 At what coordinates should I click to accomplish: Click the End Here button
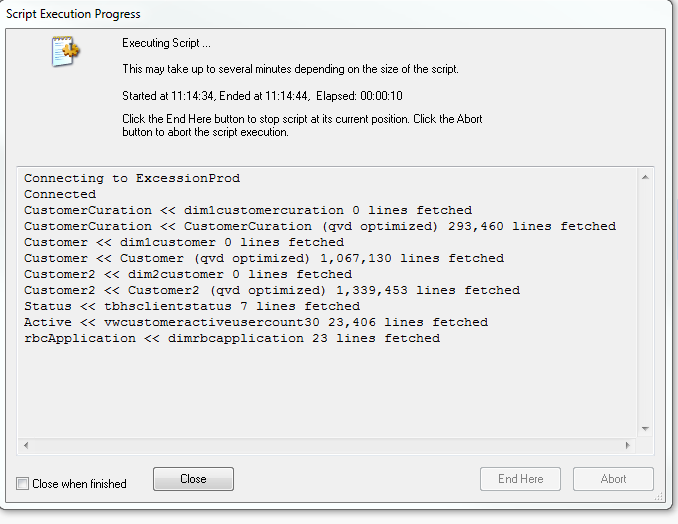(x=521, y=479)
